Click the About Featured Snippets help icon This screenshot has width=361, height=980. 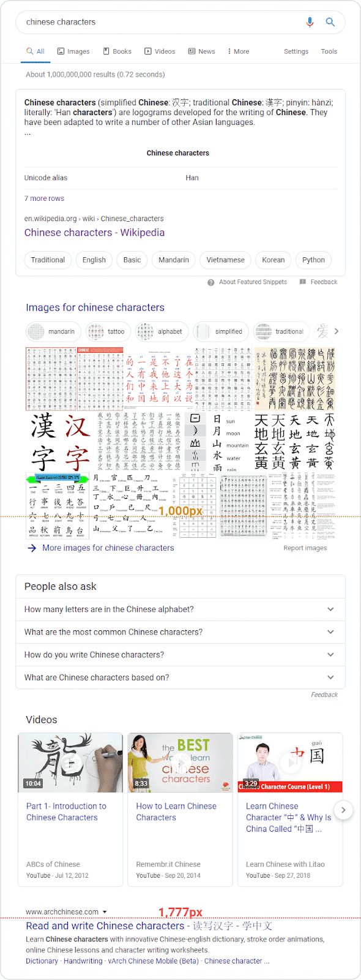[x=211, y=282]
